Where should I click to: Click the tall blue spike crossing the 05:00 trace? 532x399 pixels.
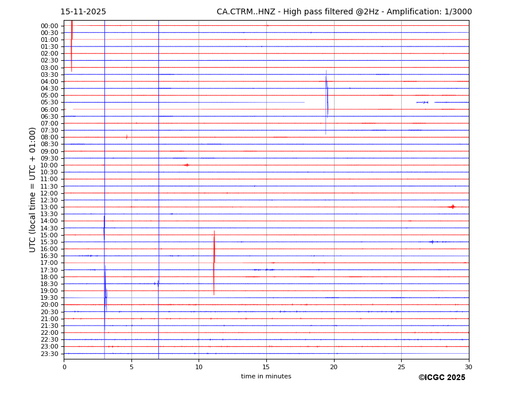coord(327,95)
